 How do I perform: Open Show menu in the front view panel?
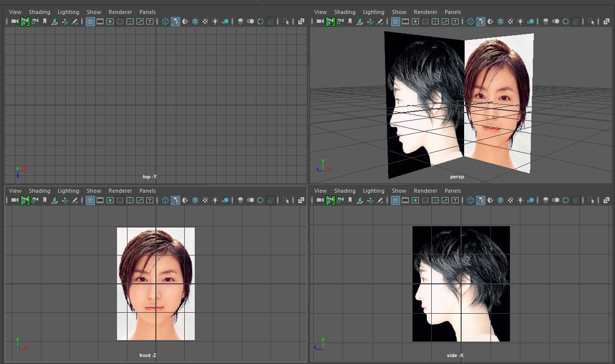click(94, 191)
